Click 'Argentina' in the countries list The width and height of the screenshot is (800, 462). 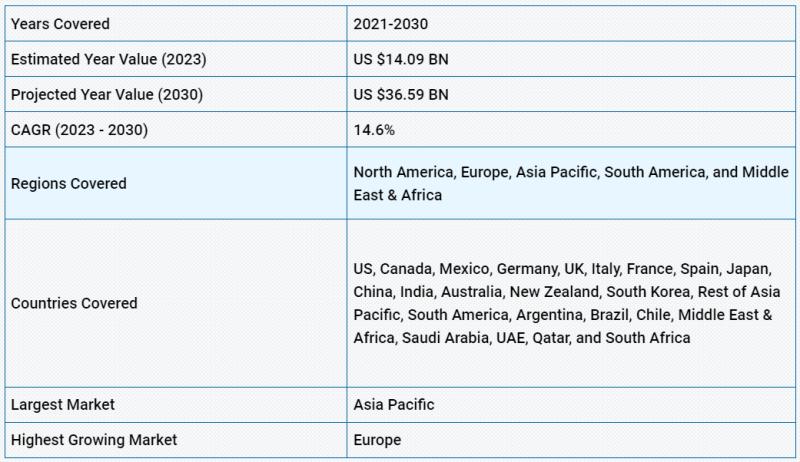coord(549,315)
